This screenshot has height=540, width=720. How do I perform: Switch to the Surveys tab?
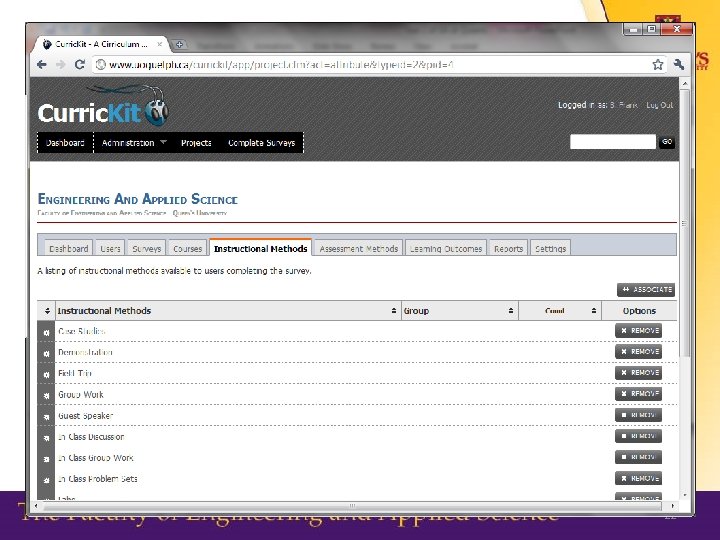coord(146,248)
